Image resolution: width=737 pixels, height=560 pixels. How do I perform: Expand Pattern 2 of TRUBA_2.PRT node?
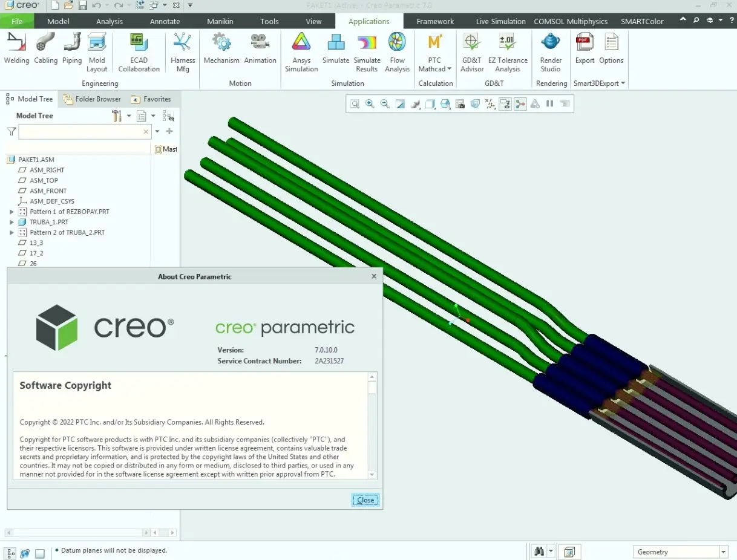tap(11, 232)
